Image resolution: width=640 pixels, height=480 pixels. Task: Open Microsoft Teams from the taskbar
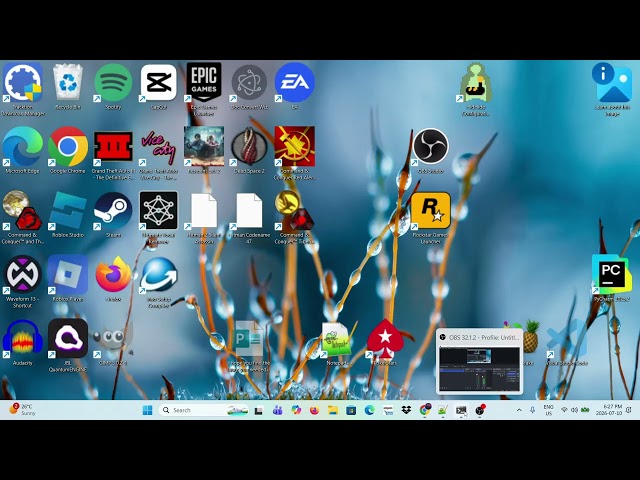coord(278,410)
